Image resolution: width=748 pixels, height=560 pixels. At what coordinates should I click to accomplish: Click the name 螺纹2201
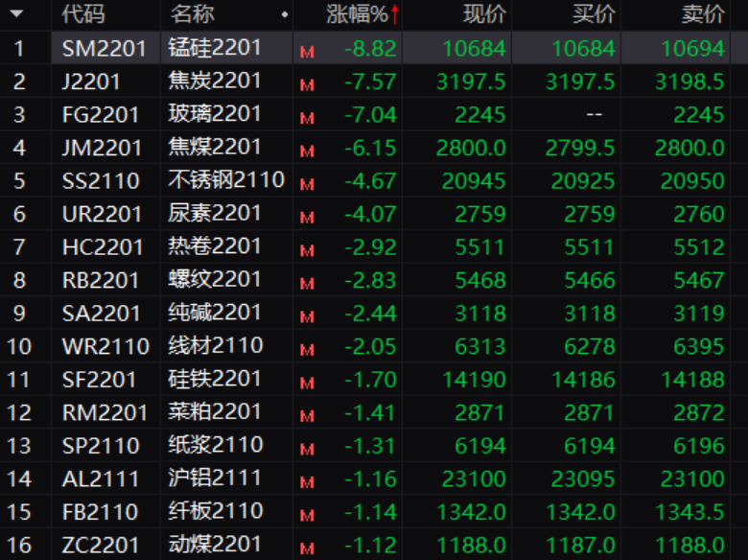point(214,280)
